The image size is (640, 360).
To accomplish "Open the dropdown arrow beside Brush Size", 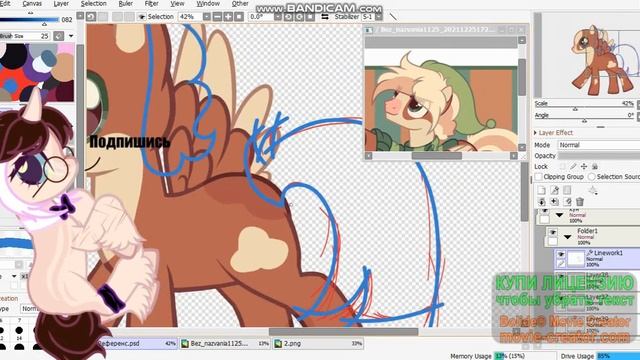I will (x=71, y=36).
